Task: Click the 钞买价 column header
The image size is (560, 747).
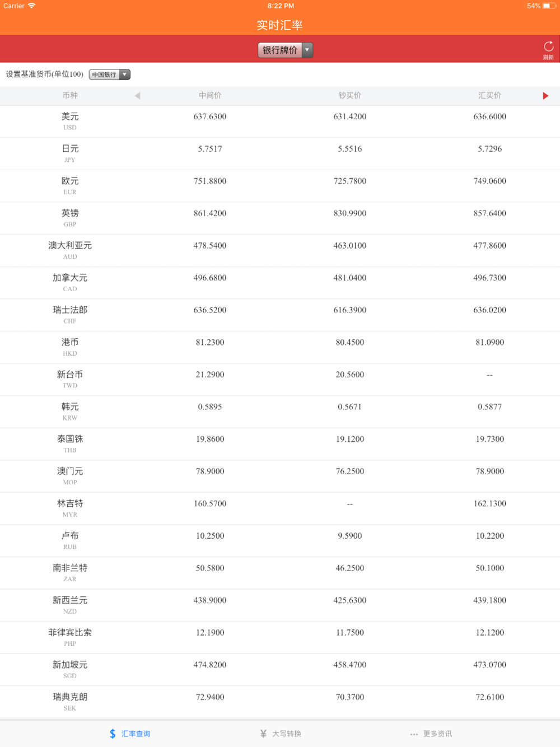Action: [350, 96]
